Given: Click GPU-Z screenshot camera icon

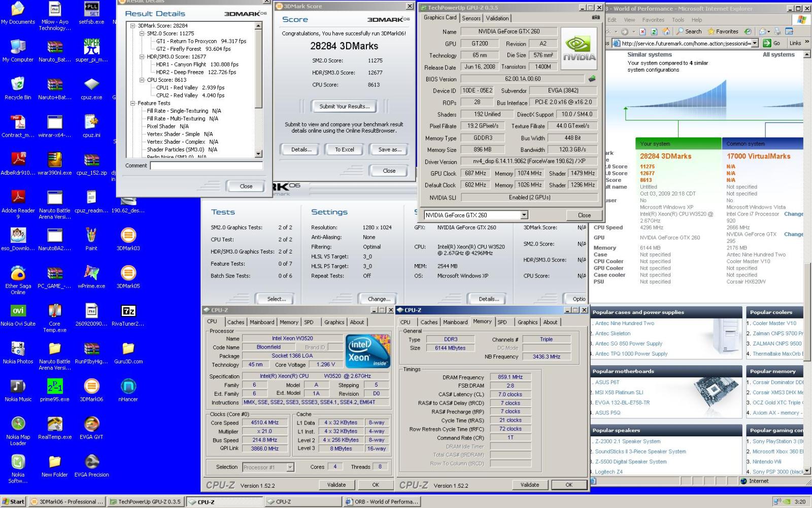Looking at the screenshot, I should tap(596, 17).
